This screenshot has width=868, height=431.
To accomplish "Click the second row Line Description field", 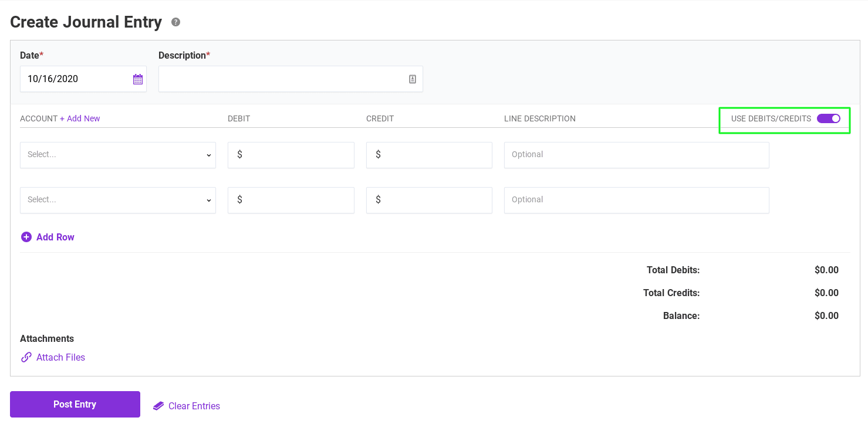I will tap(637, 200).
